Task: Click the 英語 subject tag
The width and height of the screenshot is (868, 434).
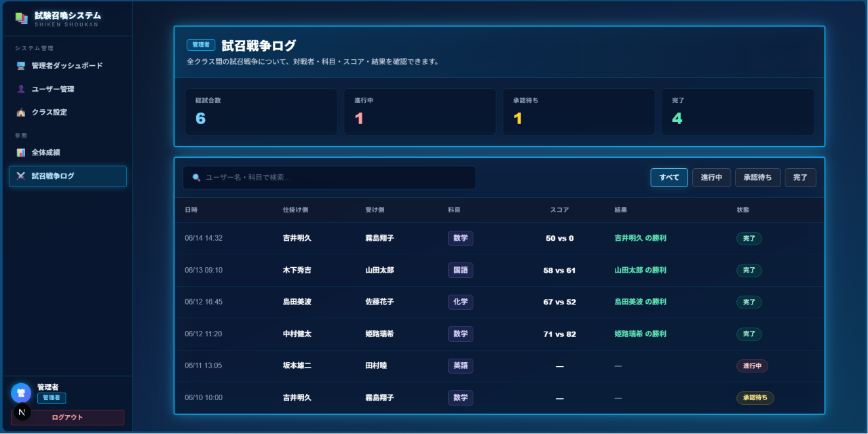Action: 460,366
